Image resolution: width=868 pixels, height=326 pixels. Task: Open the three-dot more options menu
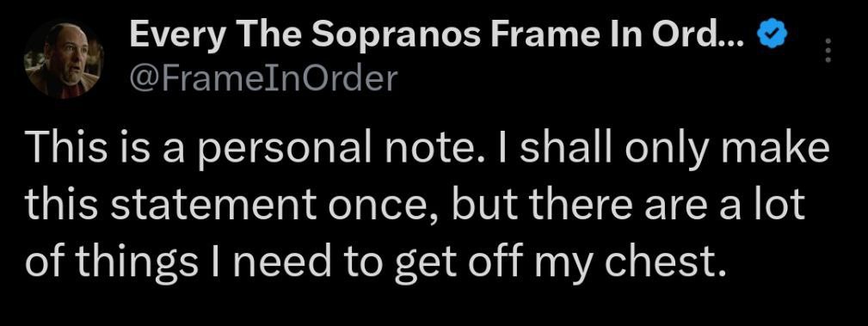click(828, 51)
